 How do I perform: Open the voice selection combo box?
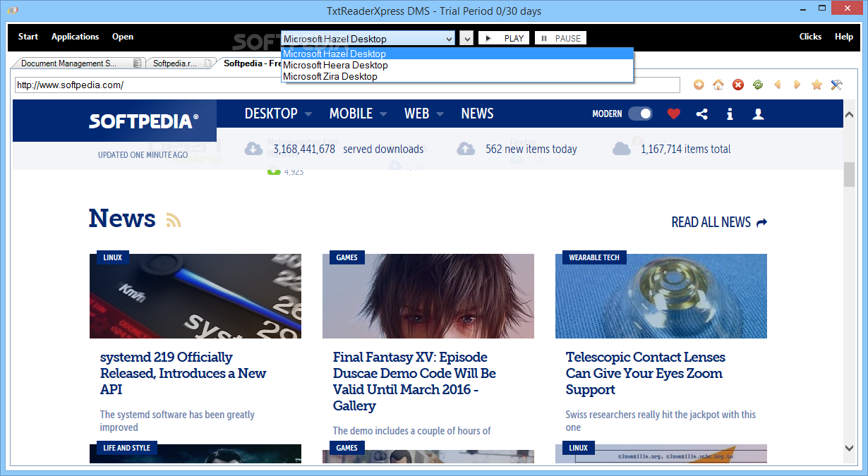click(x=368, y=39)
